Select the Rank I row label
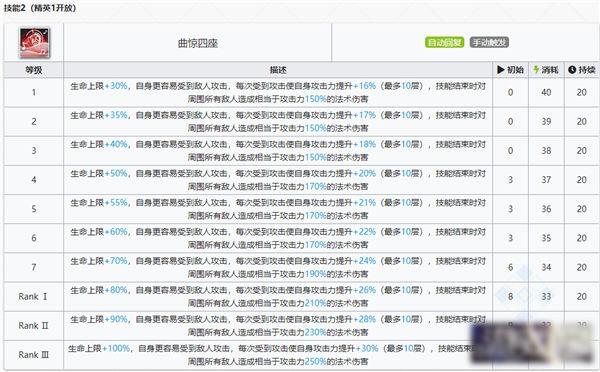Viewport: 600px width, 372px height. pos(33,297)
